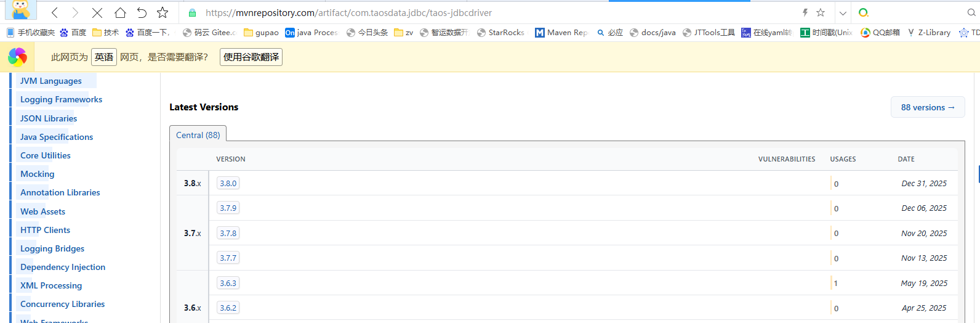Viewport: 980px width, 323px height.
Task: Open the 88 versions link
Action: pos(927,107)
